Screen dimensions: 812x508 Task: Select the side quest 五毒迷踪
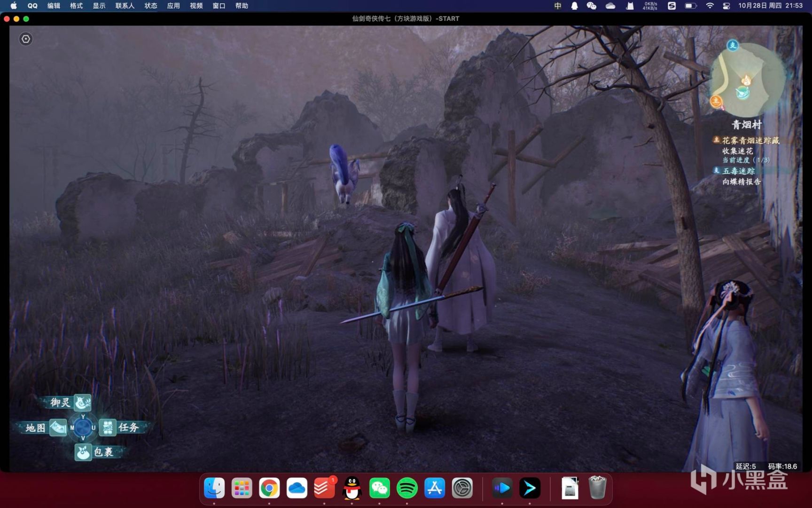[738, 171]
